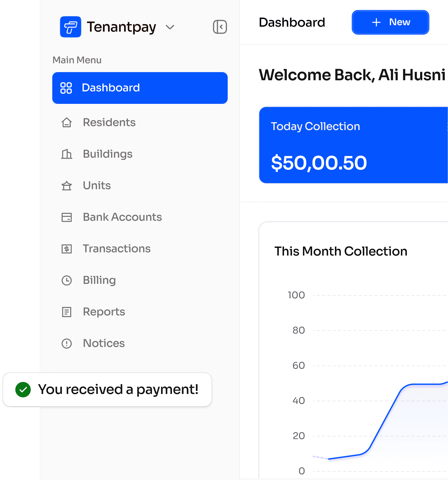Go to the Buildings page

click(108, 154)
